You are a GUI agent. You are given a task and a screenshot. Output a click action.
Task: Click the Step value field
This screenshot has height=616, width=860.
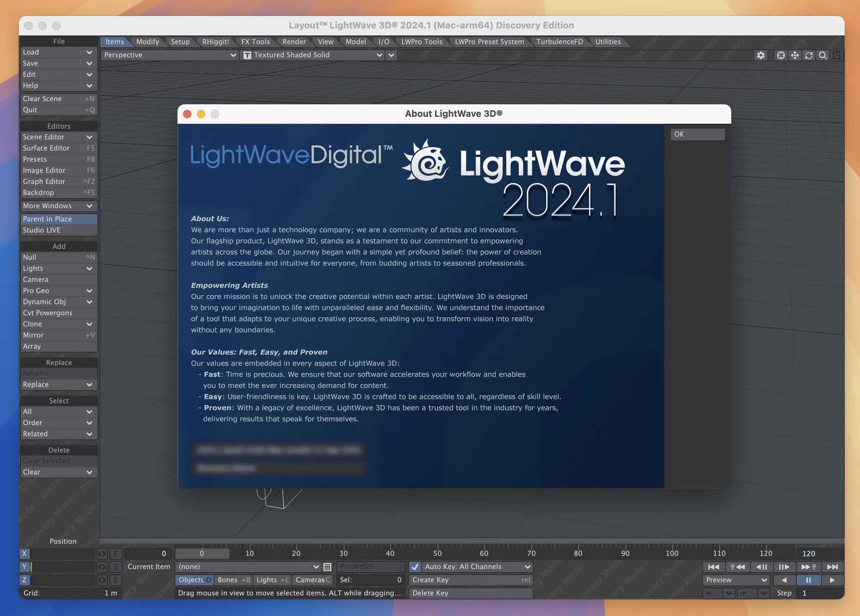819,593
